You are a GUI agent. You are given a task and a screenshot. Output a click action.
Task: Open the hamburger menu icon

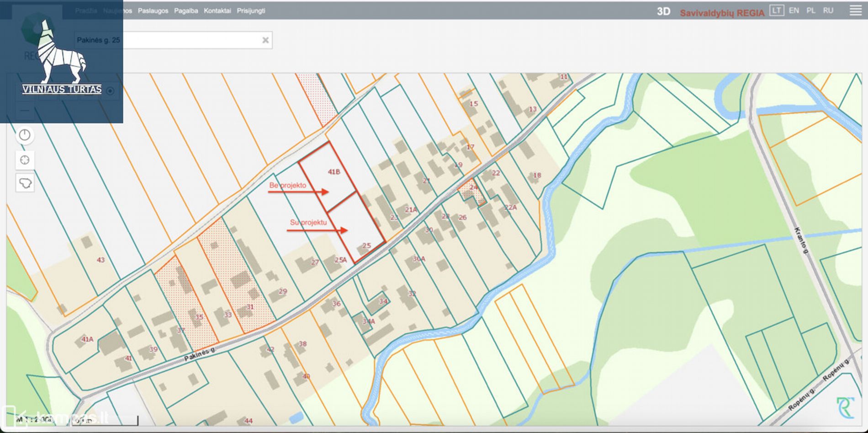855,11
